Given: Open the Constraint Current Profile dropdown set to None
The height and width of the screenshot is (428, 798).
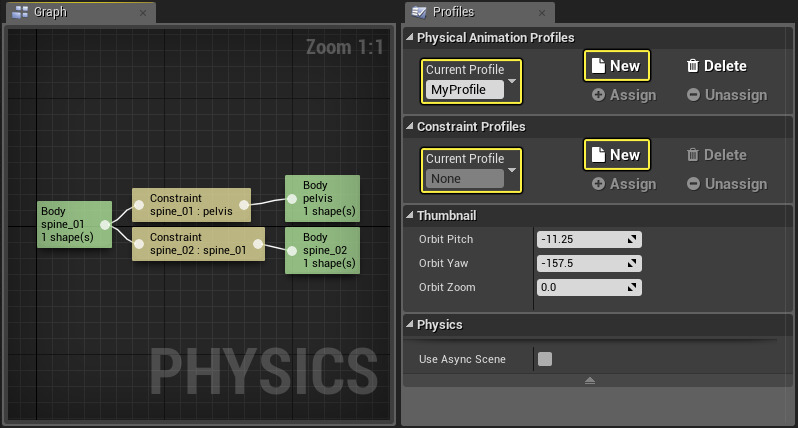Looking at the screenshot, I should pyautogui.click(x=472, y=169).
